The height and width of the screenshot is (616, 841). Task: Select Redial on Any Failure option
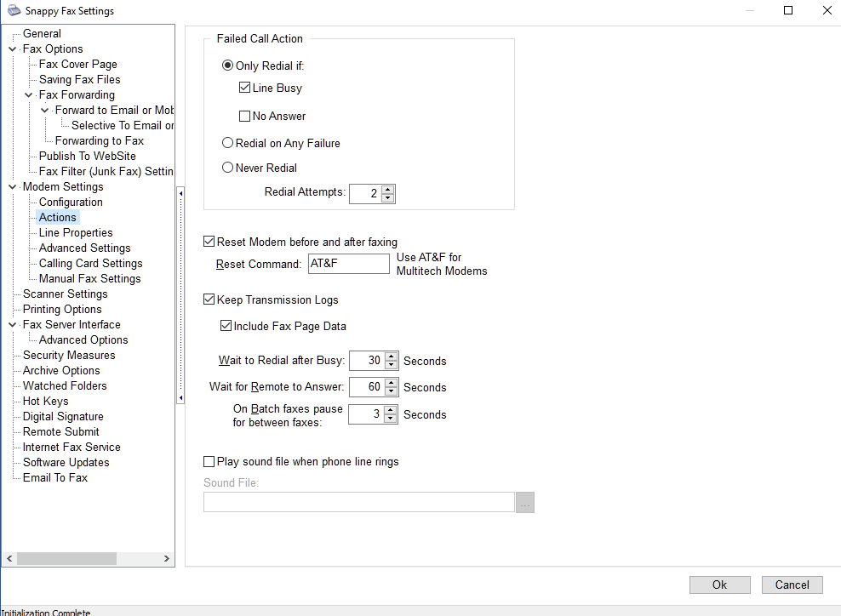[x=228, y=144]
